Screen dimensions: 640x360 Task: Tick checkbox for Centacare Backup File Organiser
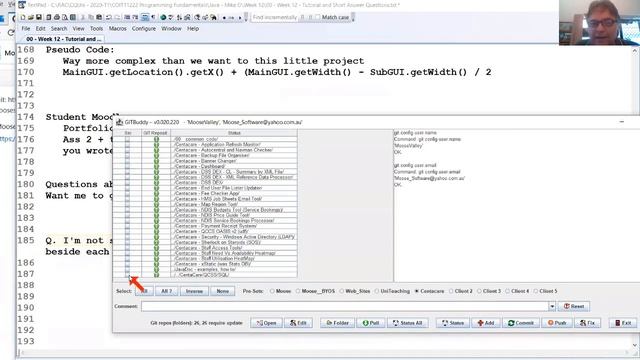[x=128, y=156]
